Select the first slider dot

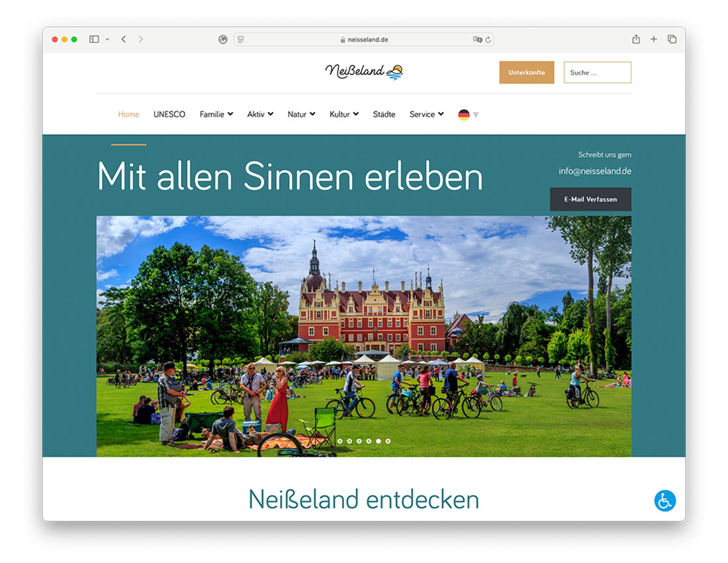tap(340, 440)
